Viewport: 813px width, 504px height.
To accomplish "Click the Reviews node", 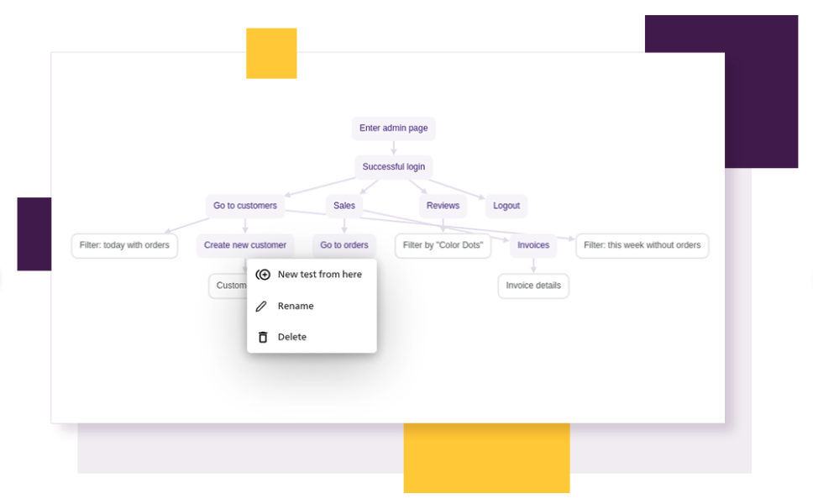I will coord(443,206).
